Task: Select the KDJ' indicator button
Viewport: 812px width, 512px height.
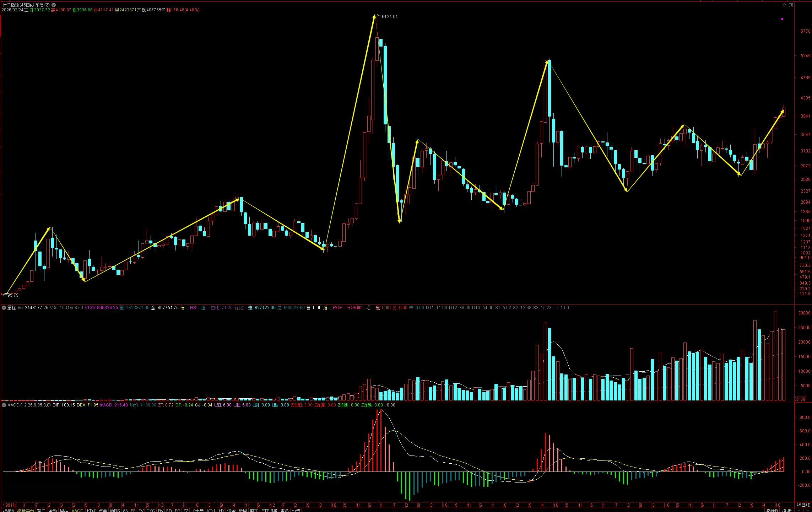Action: 92,510
